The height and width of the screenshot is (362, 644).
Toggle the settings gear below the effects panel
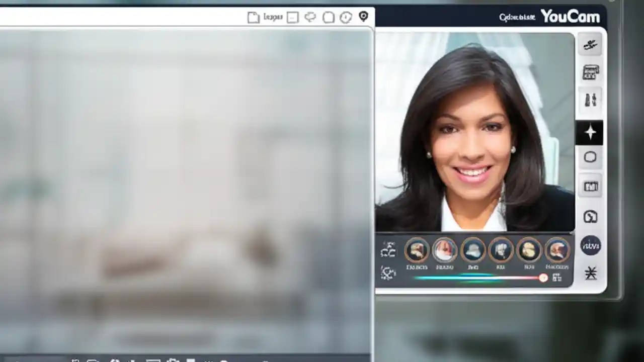[x=387, y=273]
